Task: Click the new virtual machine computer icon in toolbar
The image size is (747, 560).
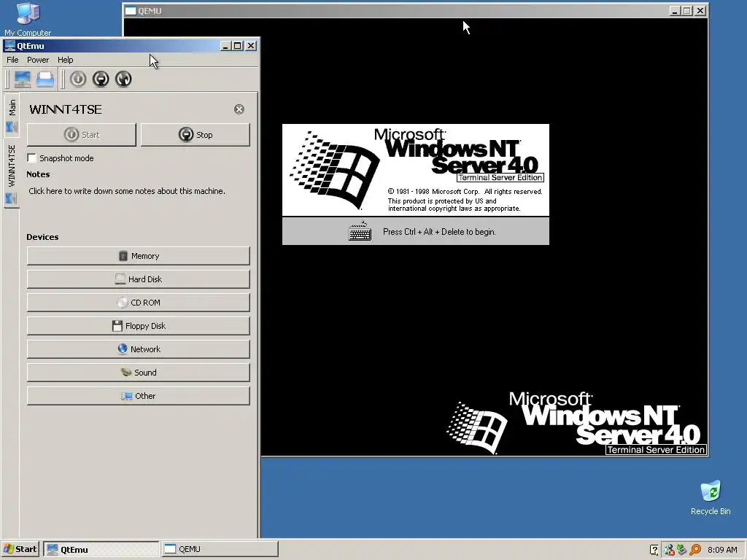Action: [23, 79]
